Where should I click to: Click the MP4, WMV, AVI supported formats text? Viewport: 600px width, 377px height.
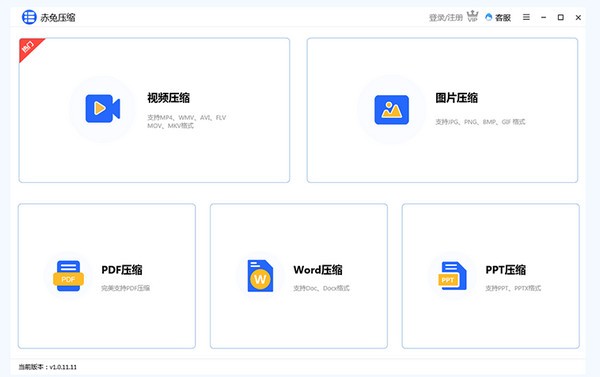187,121
